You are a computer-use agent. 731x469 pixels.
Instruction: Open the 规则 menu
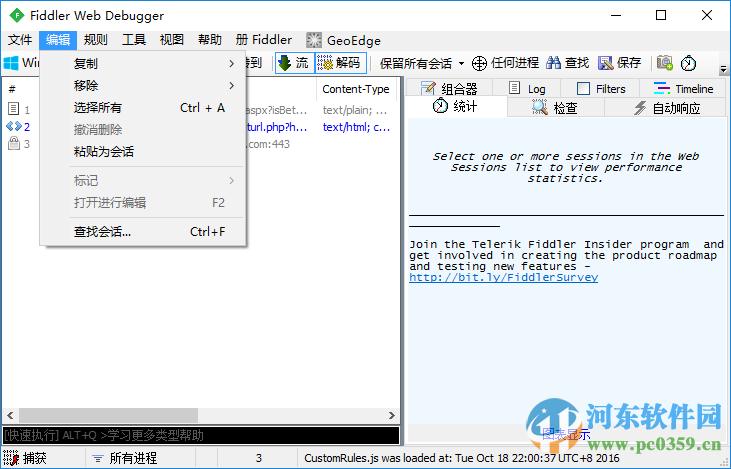pos(96,40)
